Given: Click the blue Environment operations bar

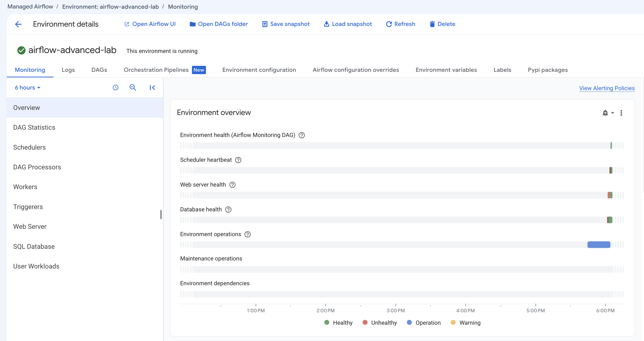Looking at the screenshot, I should coord(599,245).
